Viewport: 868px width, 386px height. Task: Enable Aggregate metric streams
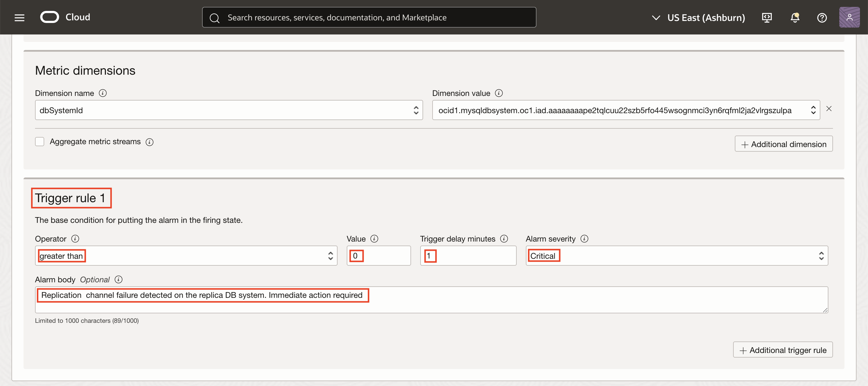click(x=39, y=142)
